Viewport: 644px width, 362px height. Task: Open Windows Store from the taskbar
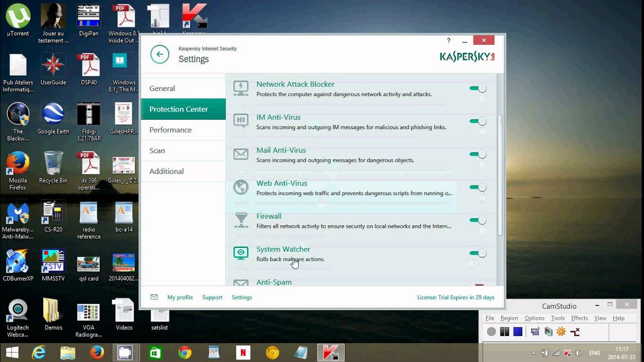pyautogui.click(x=155, y=353)
